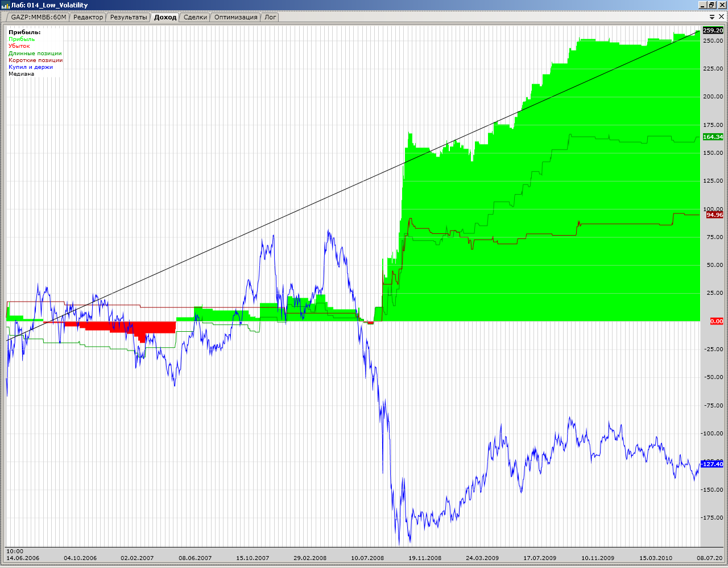Image resolution: width=728 pixels, height=568 pixels.
Task: Click the 29.02.2008 date label
Action: 310,558
